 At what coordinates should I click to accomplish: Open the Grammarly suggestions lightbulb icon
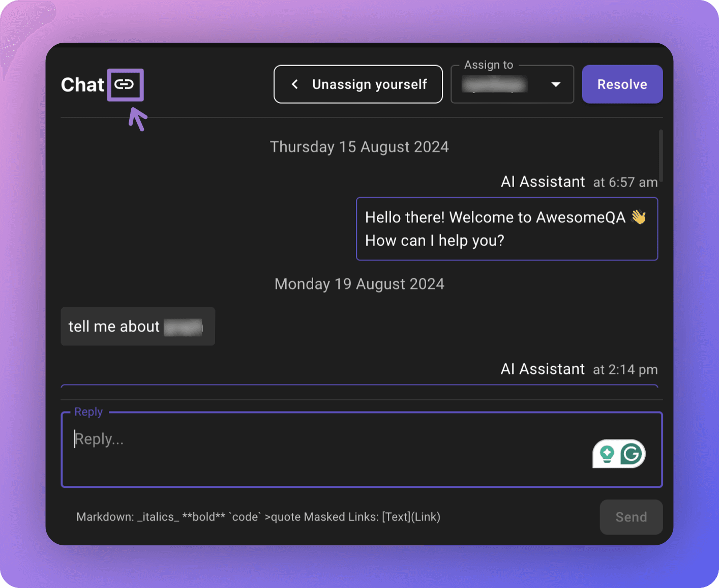click(606, 454)
